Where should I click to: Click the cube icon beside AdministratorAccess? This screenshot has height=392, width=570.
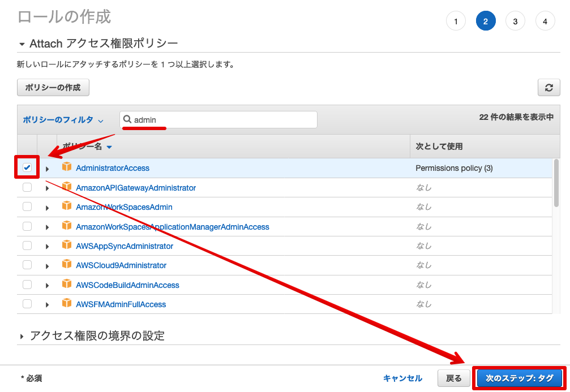click(x=67, y=167)
